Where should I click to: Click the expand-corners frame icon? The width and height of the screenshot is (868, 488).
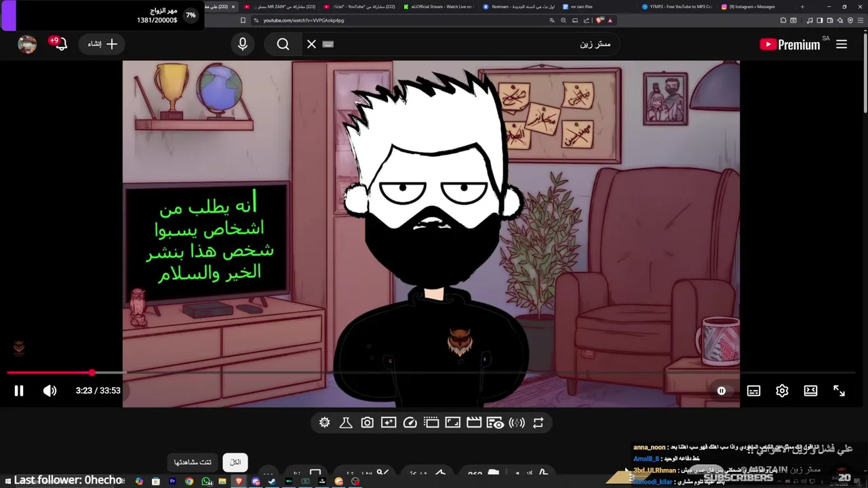point(452,422)
